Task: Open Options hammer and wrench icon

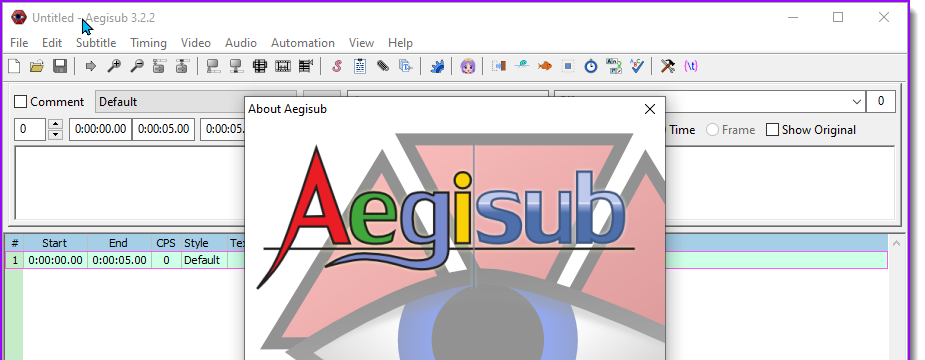Action: coord(668,66)
